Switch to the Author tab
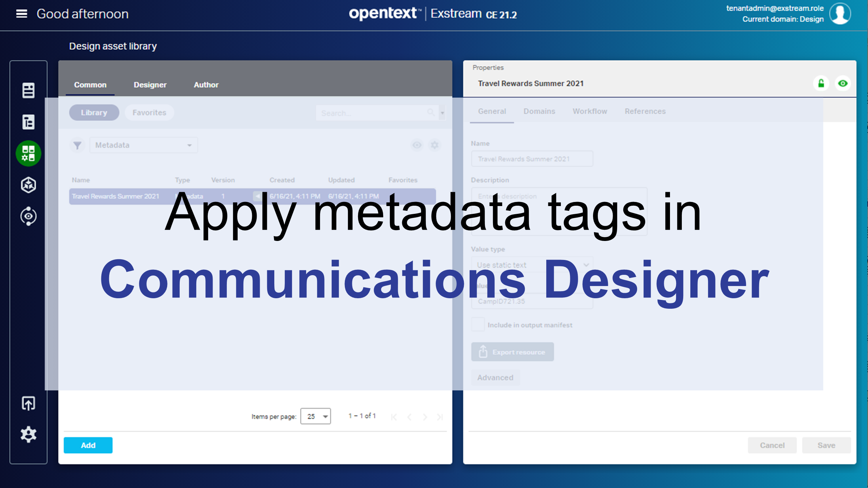868x488 pixels. click(x=206, y=85)
